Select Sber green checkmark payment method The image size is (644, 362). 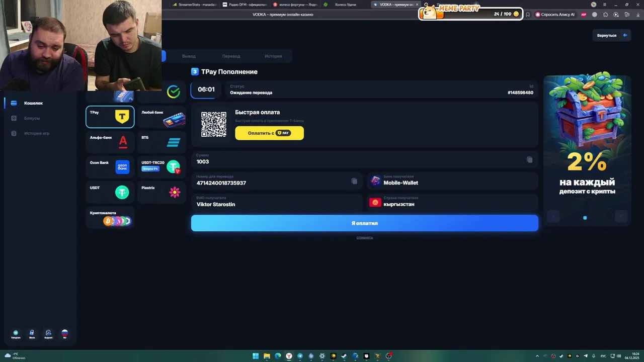174,92
